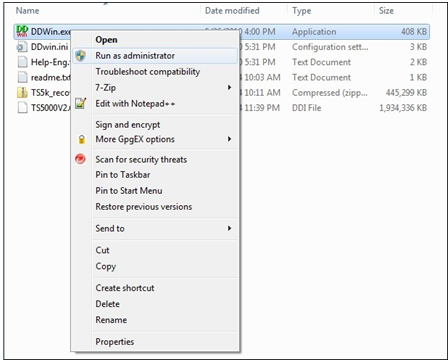The height and width of the screenshot is (361, 448).
Task: Click the TS5000V2 DDI file icon
Action: tap(22, 108)
